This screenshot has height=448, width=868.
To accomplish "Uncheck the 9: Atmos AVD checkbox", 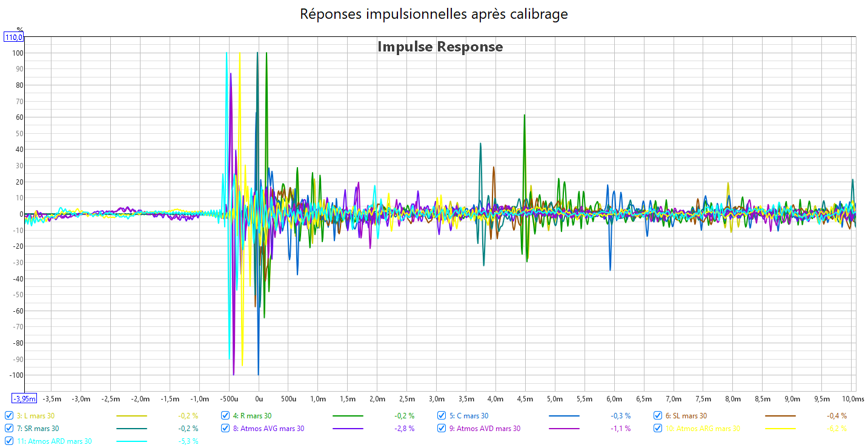I will pyautogui.click(x=442, y=429).
